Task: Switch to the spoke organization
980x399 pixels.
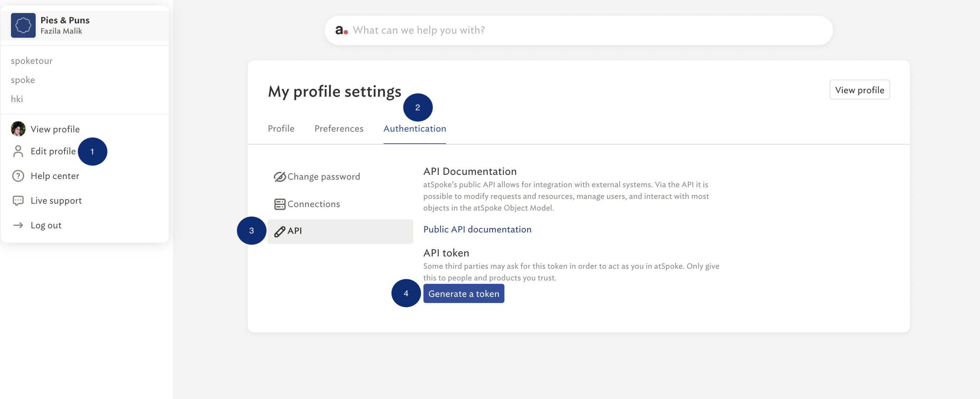Action: [23, 80]
